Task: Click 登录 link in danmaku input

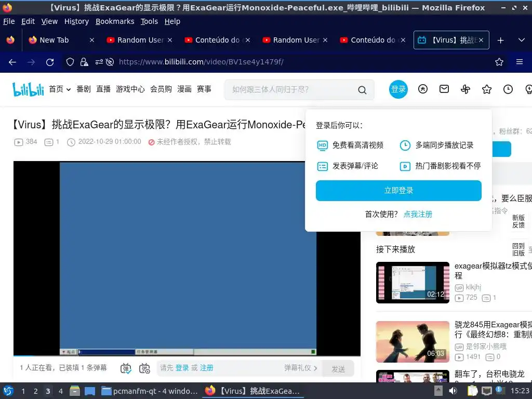Action: pyautogui.click(x=182, y=368)
